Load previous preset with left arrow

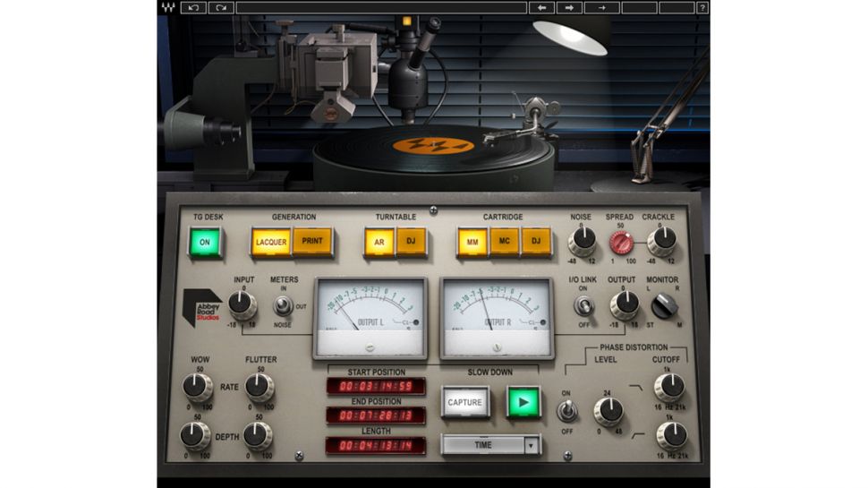pos(540,7)
